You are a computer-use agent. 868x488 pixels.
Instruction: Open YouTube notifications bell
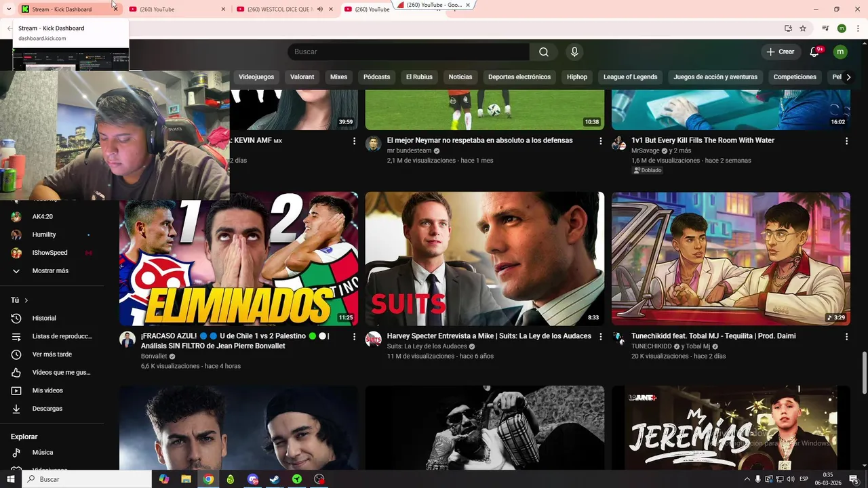click(x=815, y=52)
